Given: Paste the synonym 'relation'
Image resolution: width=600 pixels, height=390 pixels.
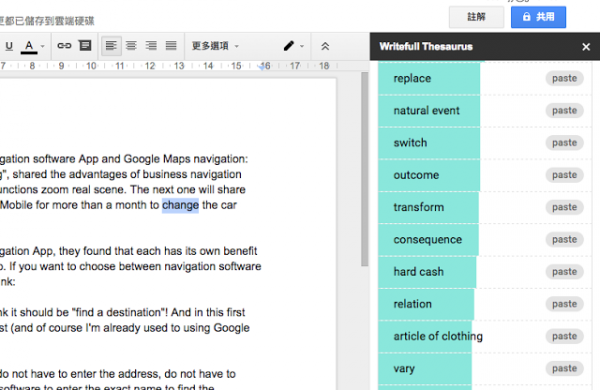Looking at the screenshot, I should (564, 304).
